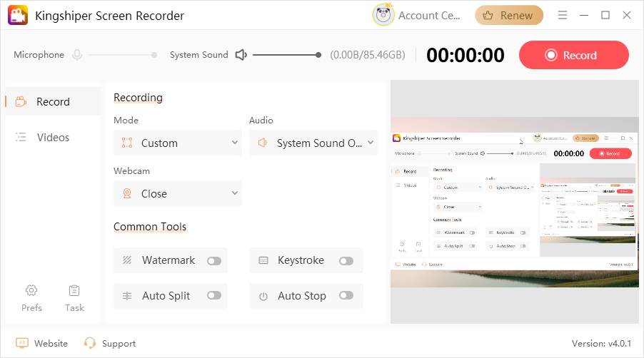Click the Task label

tap(74, 307)
